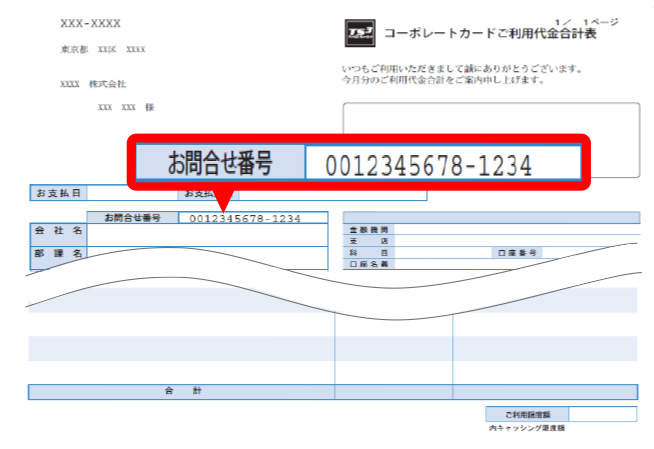Click the small お問合せ番号 label cell

(x=133, y=218)
